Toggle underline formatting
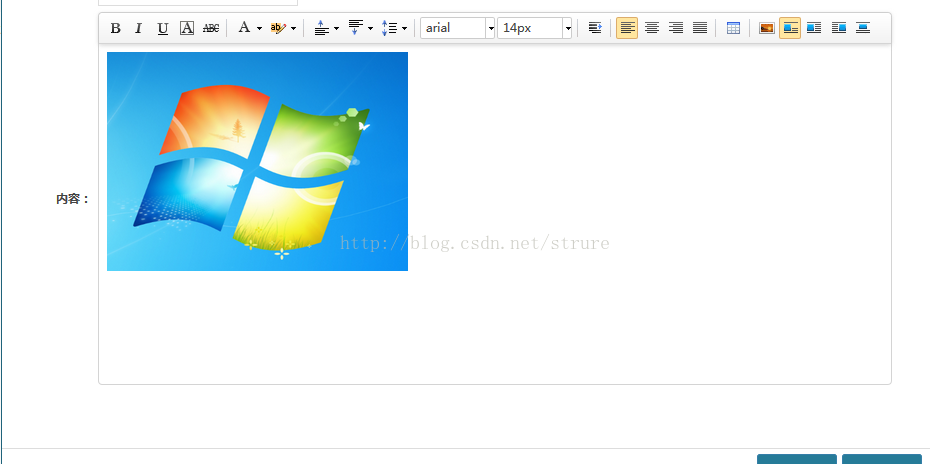 (163, 28)
